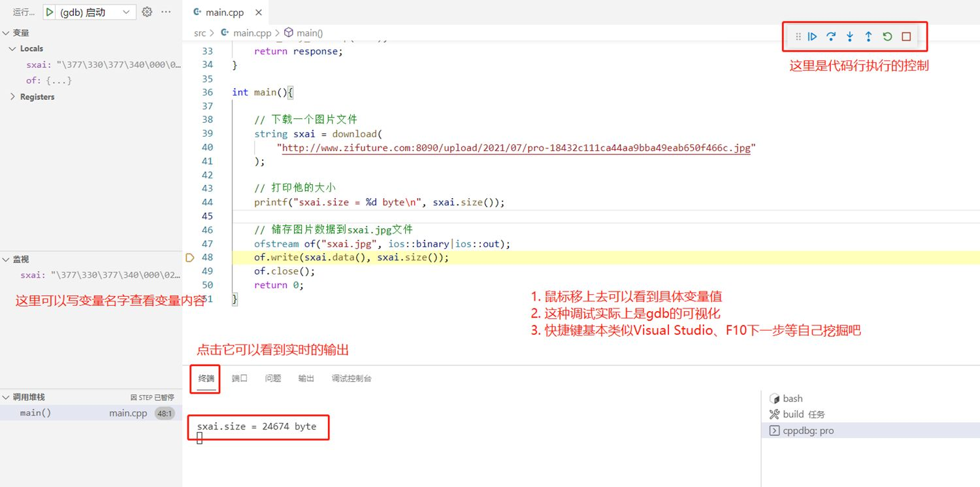980x487 pixels.
Task: Click the Continue debug button
Action: (812, 37)
